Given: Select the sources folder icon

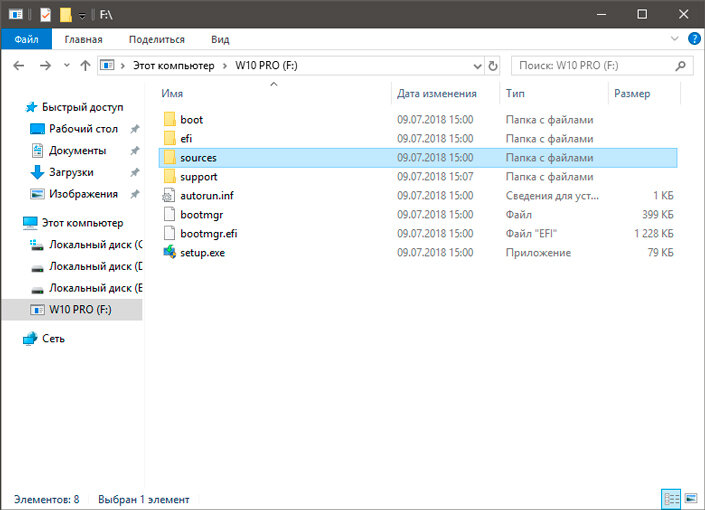Looking at the screenshot, I should [169, 157].
